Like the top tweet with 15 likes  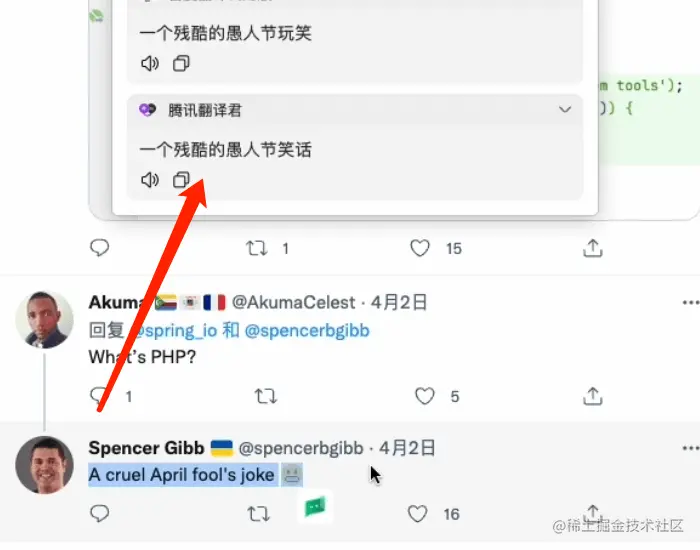pos(420,248)
